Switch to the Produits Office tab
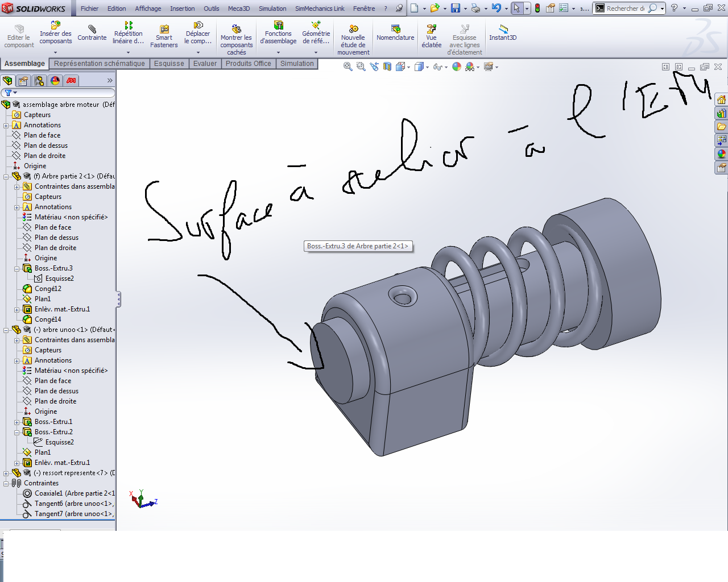The height and width of the screenshot is (582, 728). coord(249,64)
